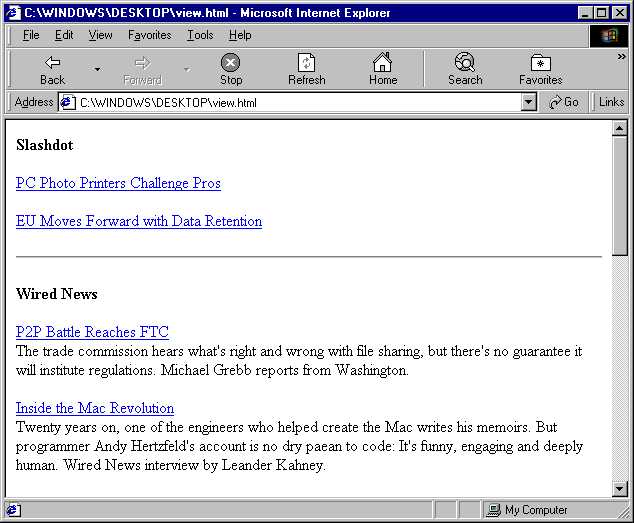Click the Go button beside address bar

pos(564,102)
